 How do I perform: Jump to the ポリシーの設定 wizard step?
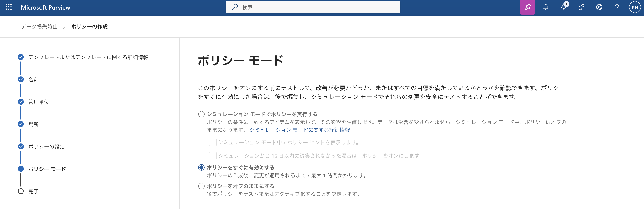point(46,147)
